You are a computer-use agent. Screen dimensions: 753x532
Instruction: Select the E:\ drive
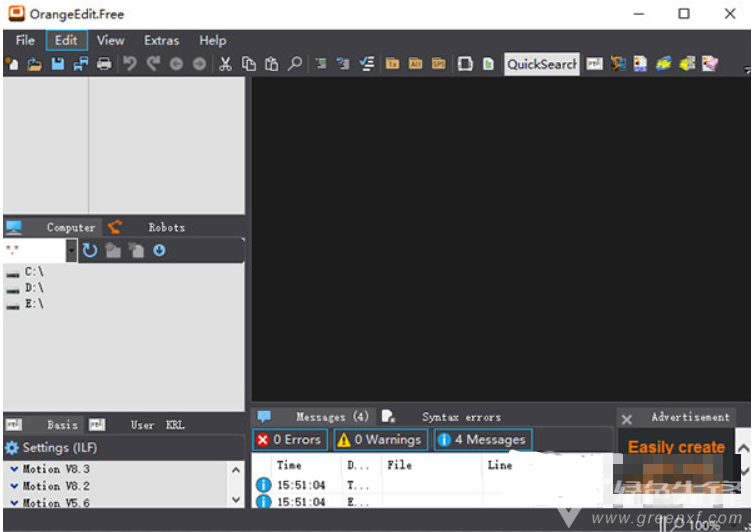click(x=25, y=304)
